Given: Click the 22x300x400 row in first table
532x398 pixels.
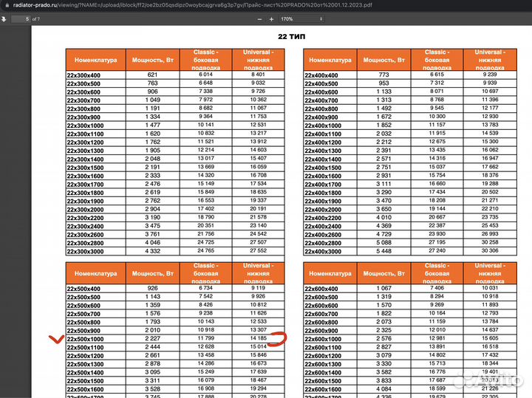Looking at the screenshot, I should coord(84,75).
